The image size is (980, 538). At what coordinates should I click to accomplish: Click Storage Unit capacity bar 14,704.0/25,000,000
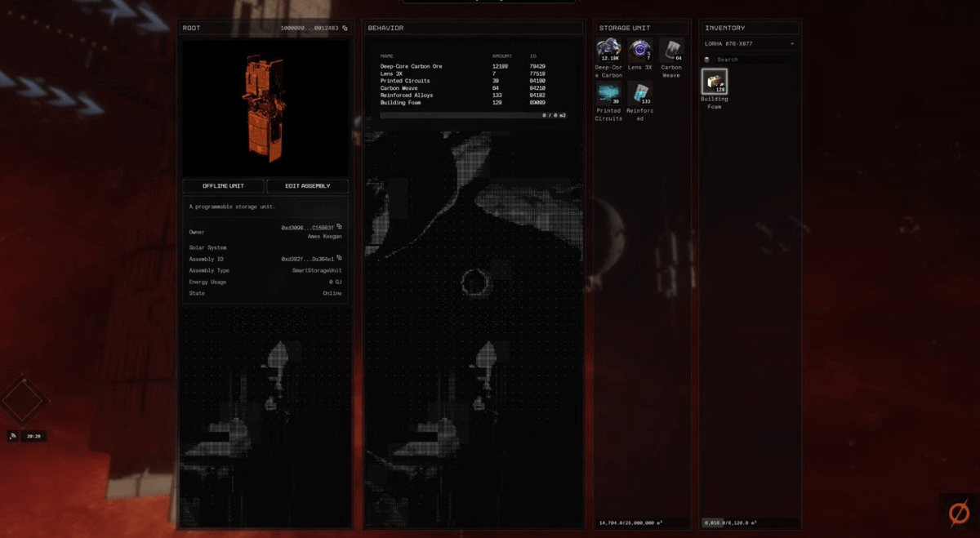(641, 522)
